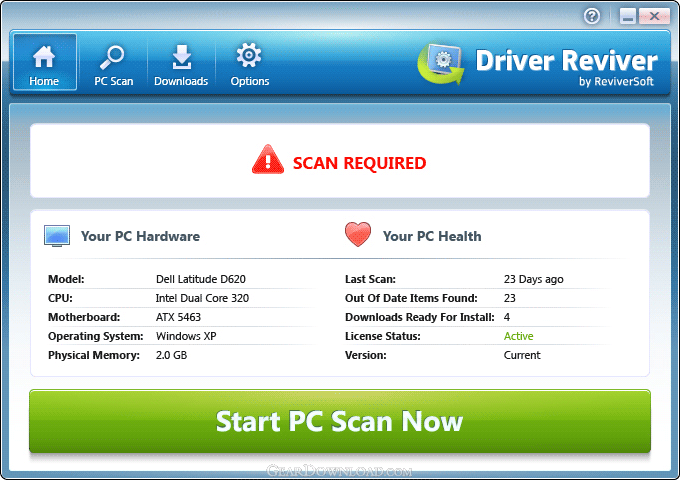
Task: Click the Driver Reviver title text
Action: coord(566,60)
